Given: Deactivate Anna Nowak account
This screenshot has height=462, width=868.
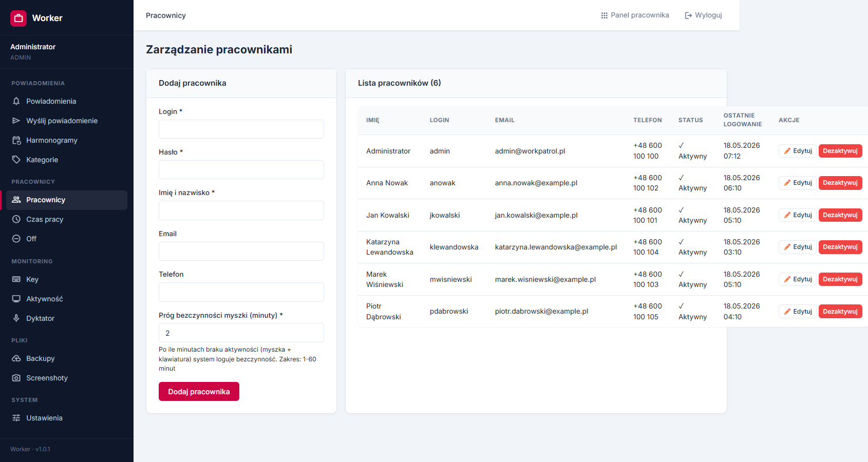Looking at the screenshot, I should 840,183.
